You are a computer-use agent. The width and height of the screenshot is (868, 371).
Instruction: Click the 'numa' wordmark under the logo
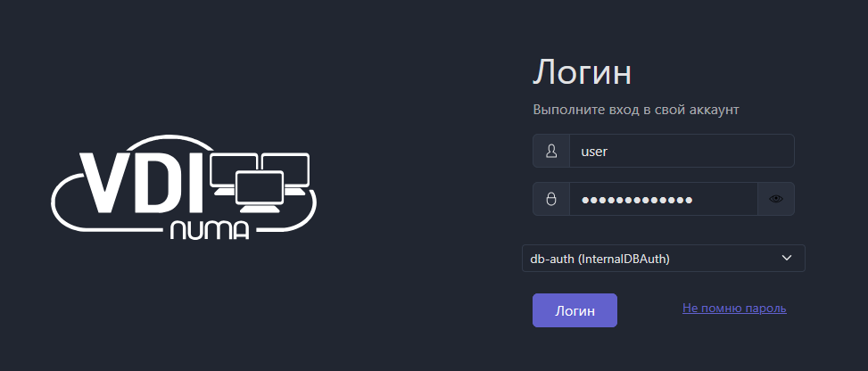[x=209, y=230]
